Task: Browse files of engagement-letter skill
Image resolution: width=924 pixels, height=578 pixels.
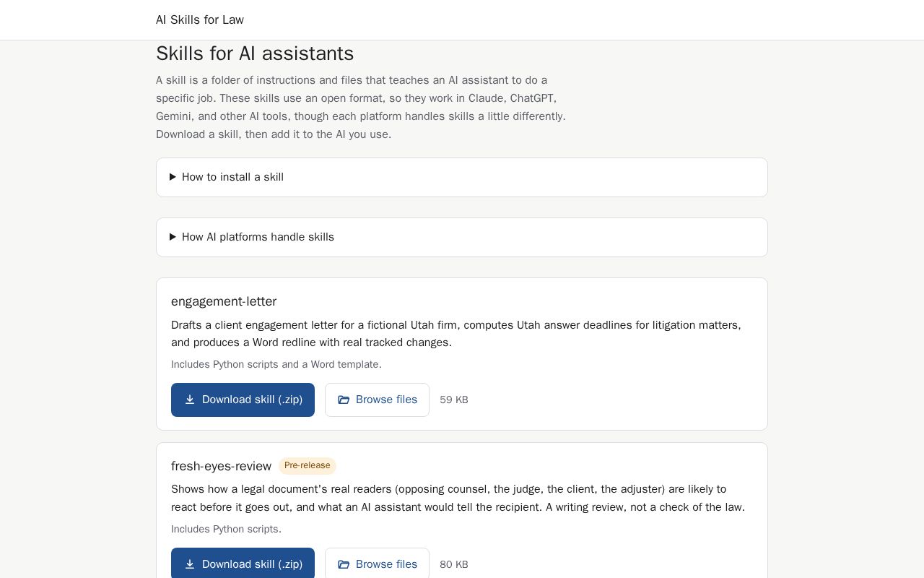Action: (x=377, y=400)
